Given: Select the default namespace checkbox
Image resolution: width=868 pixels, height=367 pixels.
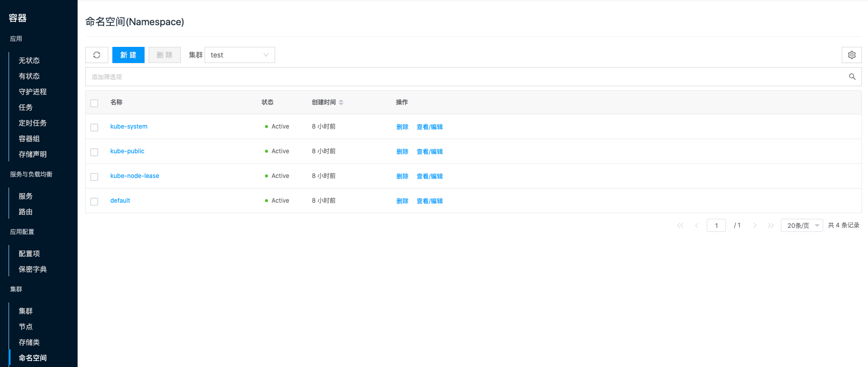Looking at the screenshot, I should [94, 201].
